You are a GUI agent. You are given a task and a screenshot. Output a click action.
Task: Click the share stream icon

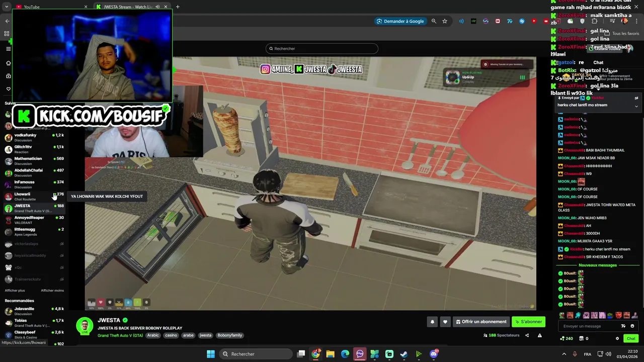[527, 335]
